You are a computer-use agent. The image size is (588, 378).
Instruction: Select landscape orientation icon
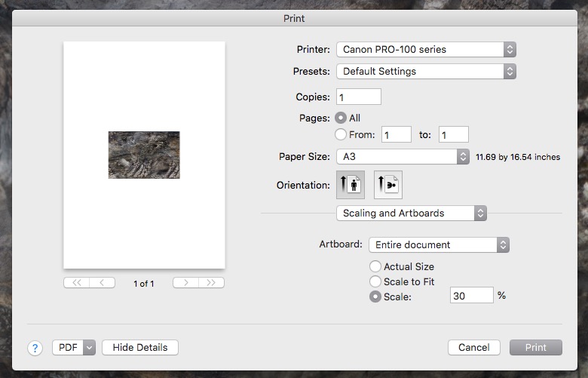[387, 185]
